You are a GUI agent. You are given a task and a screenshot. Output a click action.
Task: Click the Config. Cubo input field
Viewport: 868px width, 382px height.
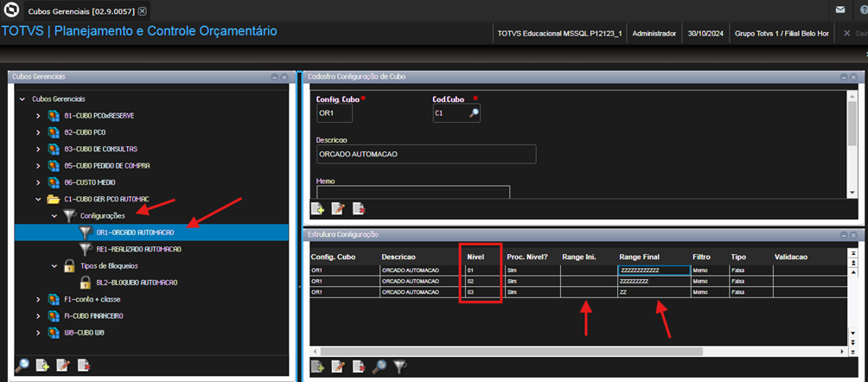click(334, 113)
